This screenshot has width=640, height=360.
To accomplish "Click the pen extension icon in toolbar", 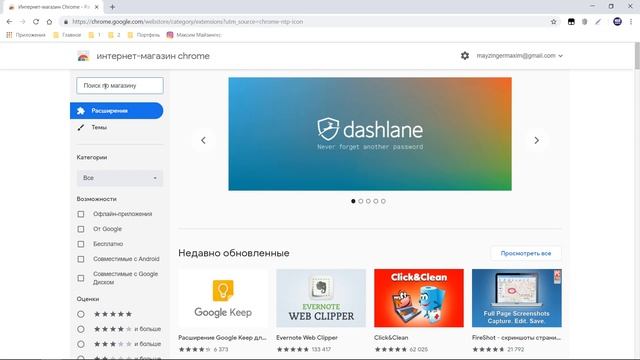I will 598,22.
